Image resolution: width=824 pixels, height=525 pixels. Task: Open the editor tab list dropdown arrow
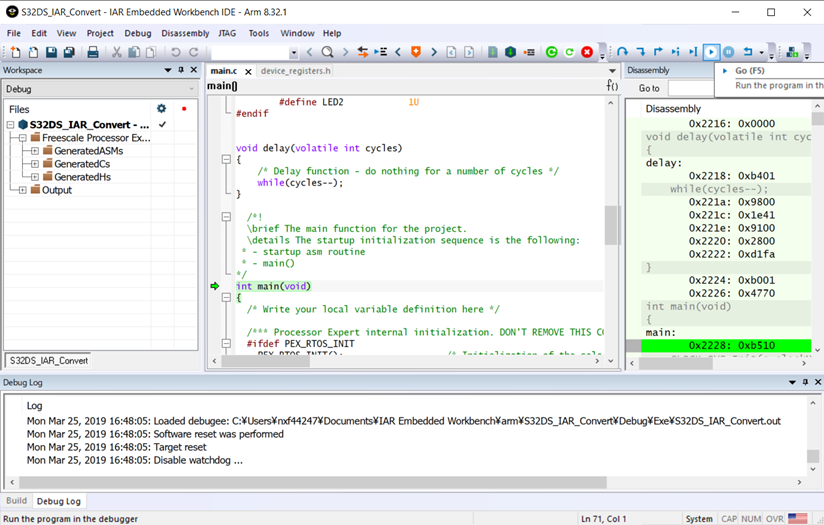612,70
